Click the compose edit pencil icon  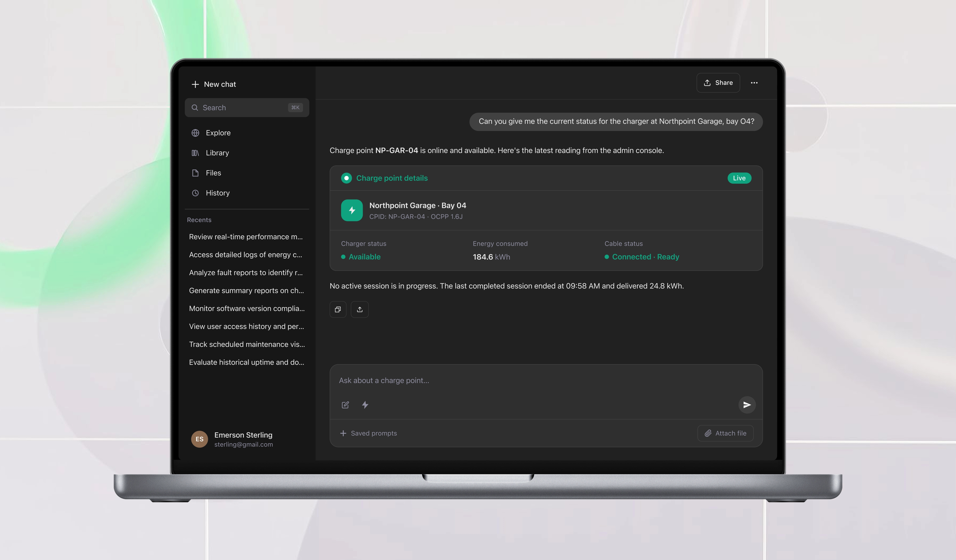[x=345, y=405]
